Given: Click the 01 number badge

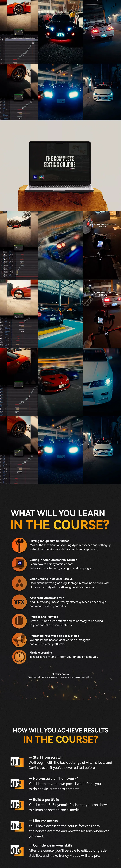Looking at the screenshot, I should 17,762.
